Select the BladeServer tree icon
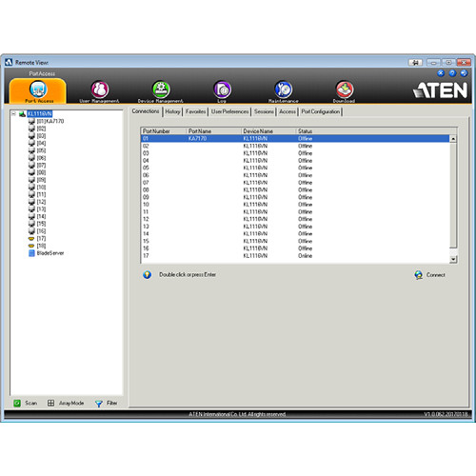Image resolution: width=476 pixels, height=476 pixels. 31,253
